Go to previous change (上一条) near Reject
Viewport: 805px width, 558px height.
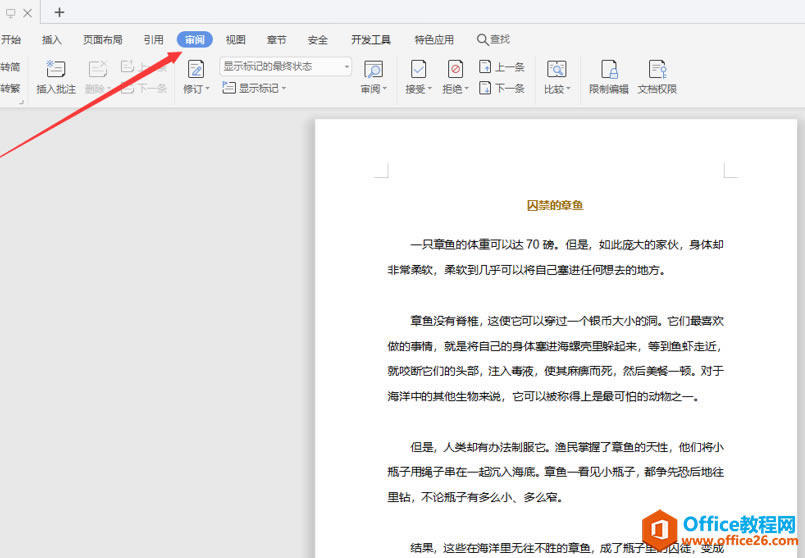502,67
